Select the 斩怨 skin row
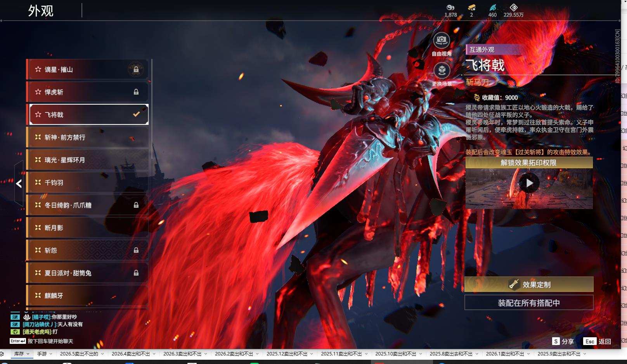Image resolution: width=627 pixels, height=364 pixels. [88, 250]
